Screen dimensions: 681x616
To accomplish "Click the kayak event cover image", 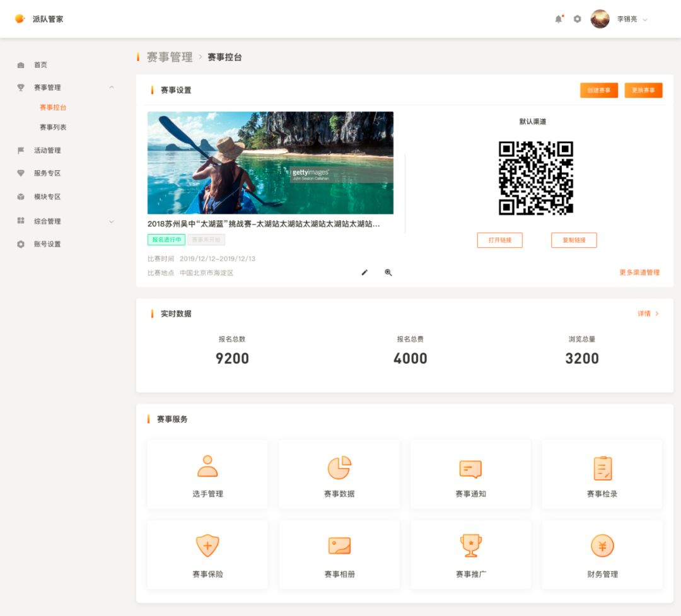I will pyautogui.click(x=271, y=163).
